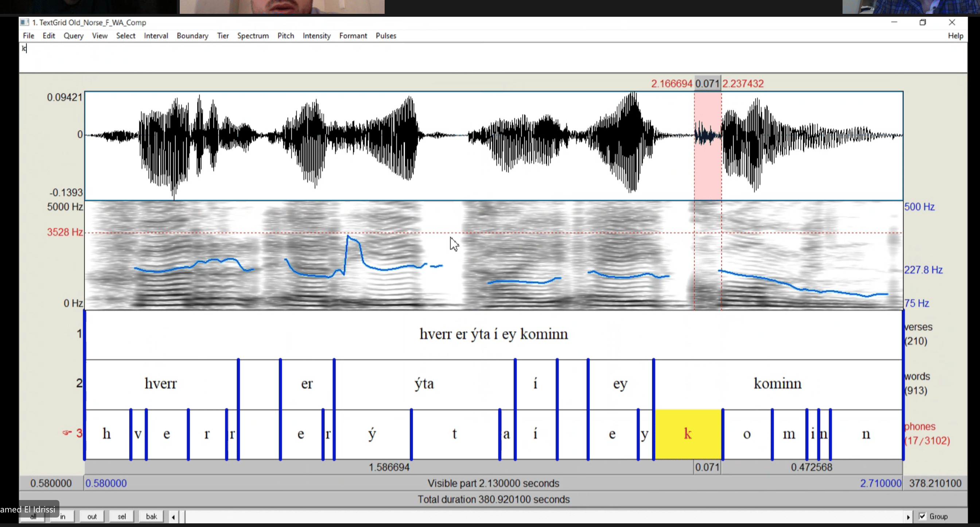This screenshot has height=527, width=980.
Task: Click the in button to zoom in
Action: point(63,516)
